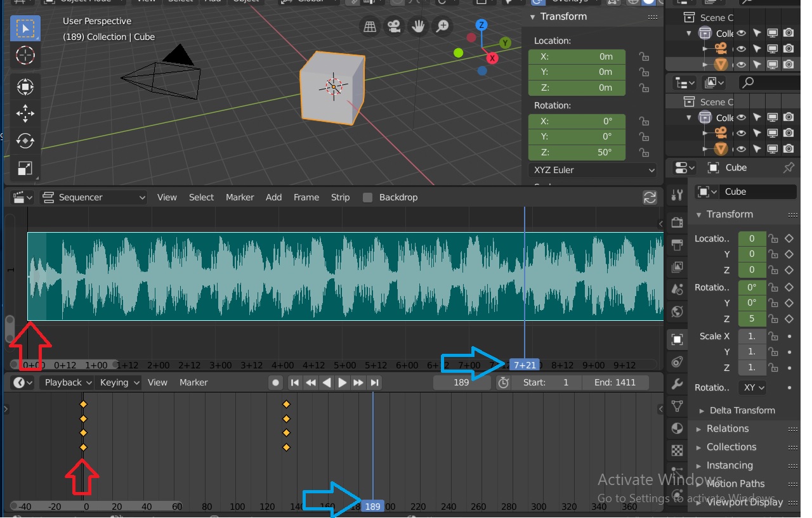812x518 pixels.
Task: Open the Add menu in the Sequencer
Action: click(x=273, y=197)
